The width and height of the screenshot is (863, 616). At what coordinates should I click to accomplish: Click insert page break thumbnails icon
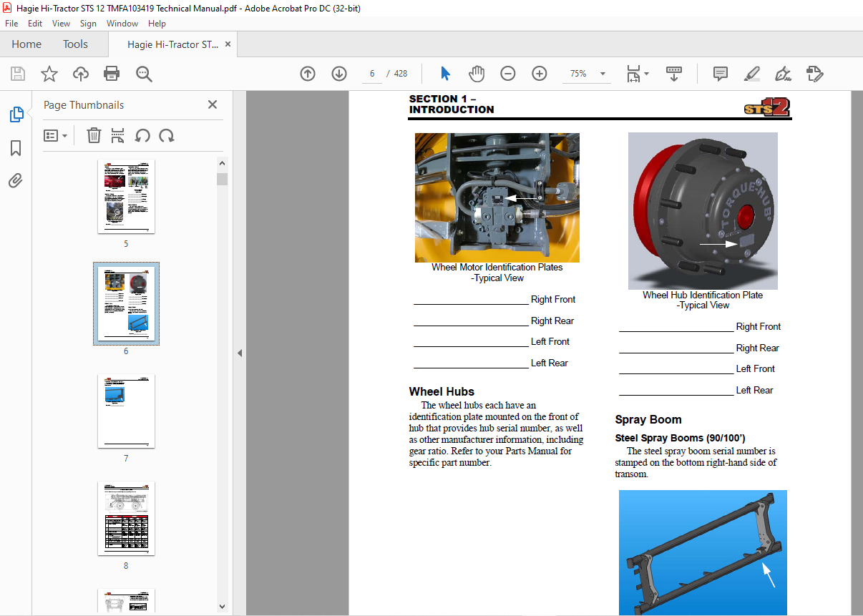click(118, 135)
